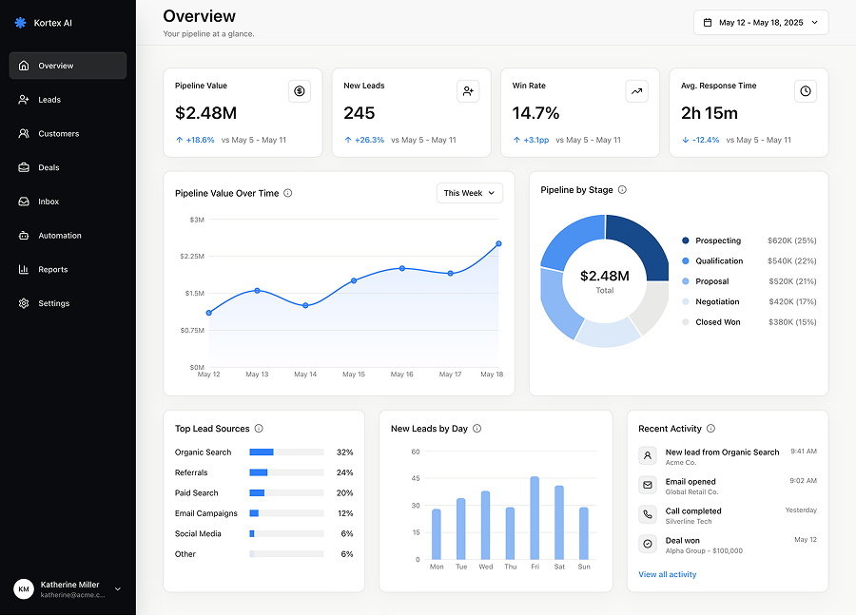This screenshot has height=616, width=856.
Task: Click the +26.3% change on New Leads
Action: (364, 140)
